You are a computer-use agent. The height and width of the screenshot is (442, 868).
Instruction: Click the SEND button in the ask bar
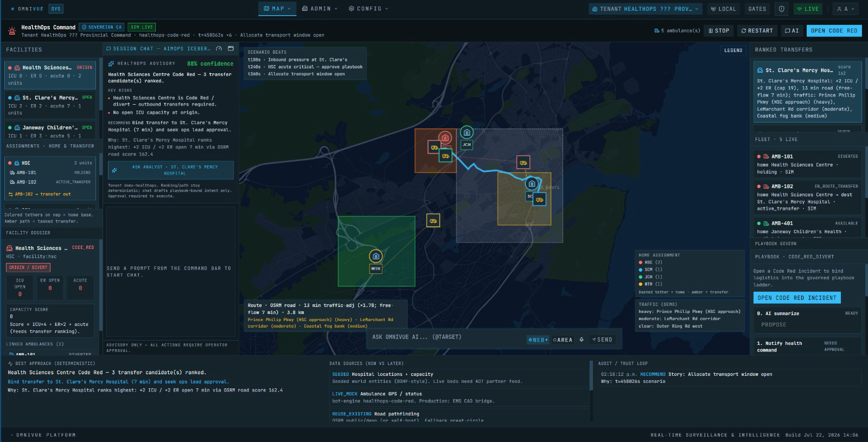click(x=601, y=339)
